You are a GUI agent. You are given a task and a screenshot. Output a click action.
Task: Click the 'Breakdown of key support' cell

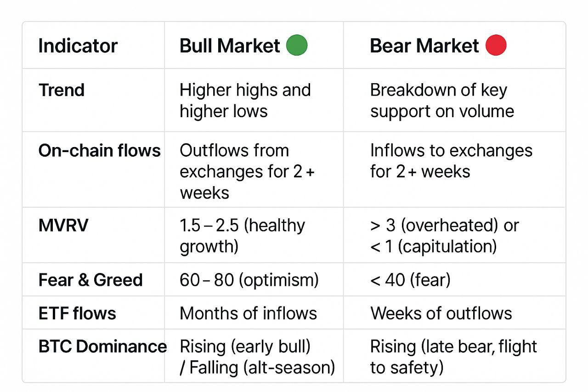pos(441,100)
